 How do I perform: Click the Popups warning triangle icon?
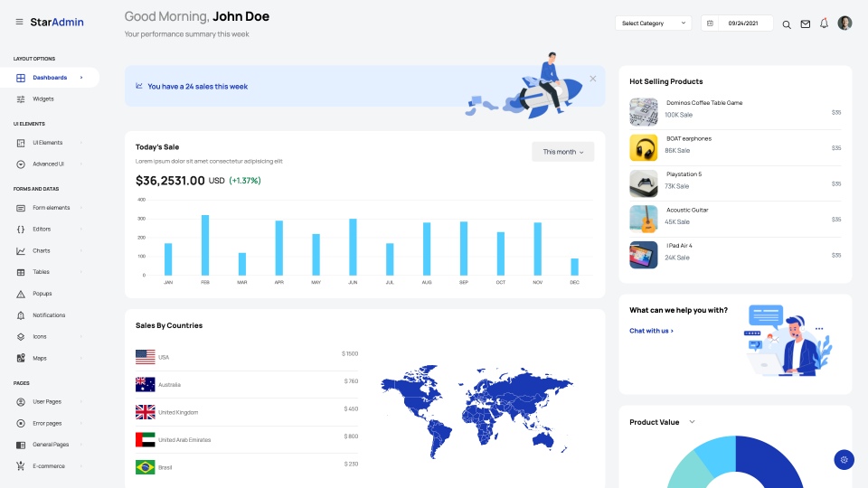[21, 294]
